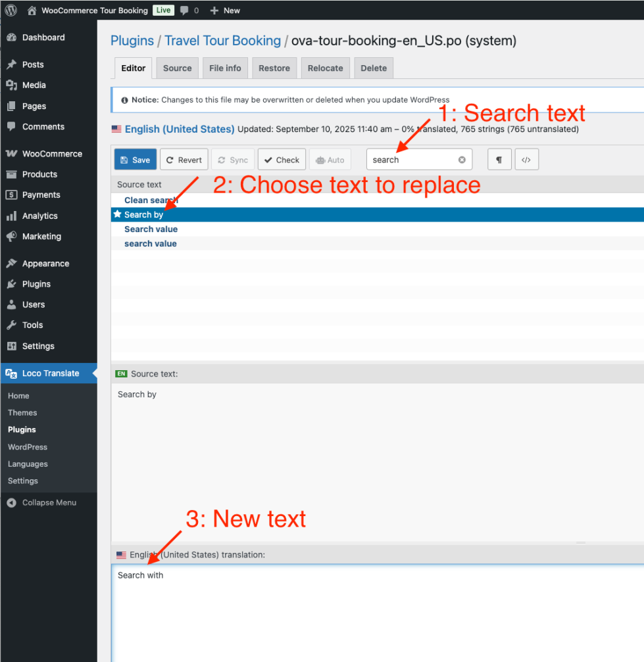Follow the Plugins breadcrumb link
This screenshot has width=644, height=662.
(132, 41)
